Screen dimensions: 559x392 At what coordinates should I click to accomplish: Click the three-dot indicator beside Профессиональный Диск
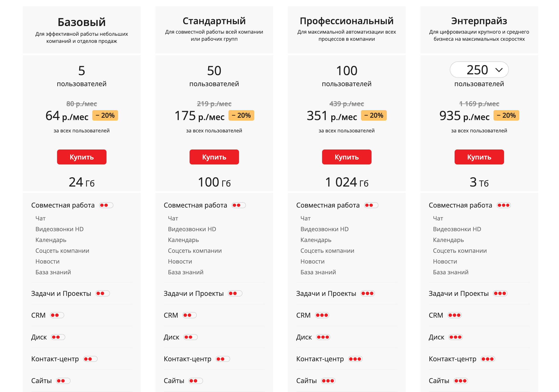click(323, 337)
